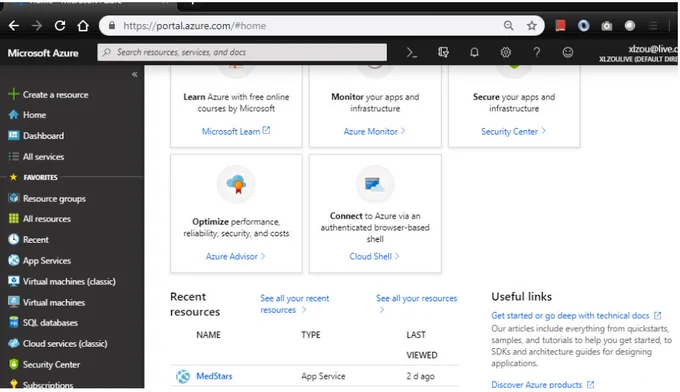680x392 pixels.
Task: Click the Security Center shield icon in sidebar
Action: point(14,364)
